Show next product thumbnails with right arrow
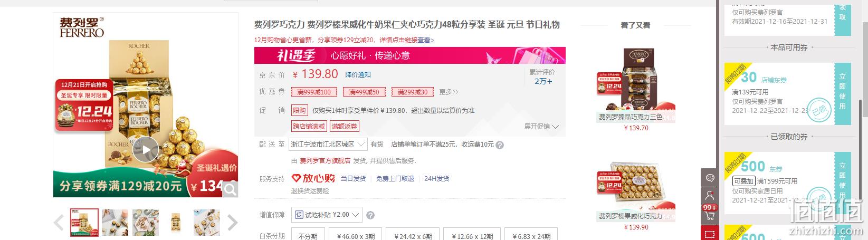This screenshot has width=868, height=240. (233, 223)
